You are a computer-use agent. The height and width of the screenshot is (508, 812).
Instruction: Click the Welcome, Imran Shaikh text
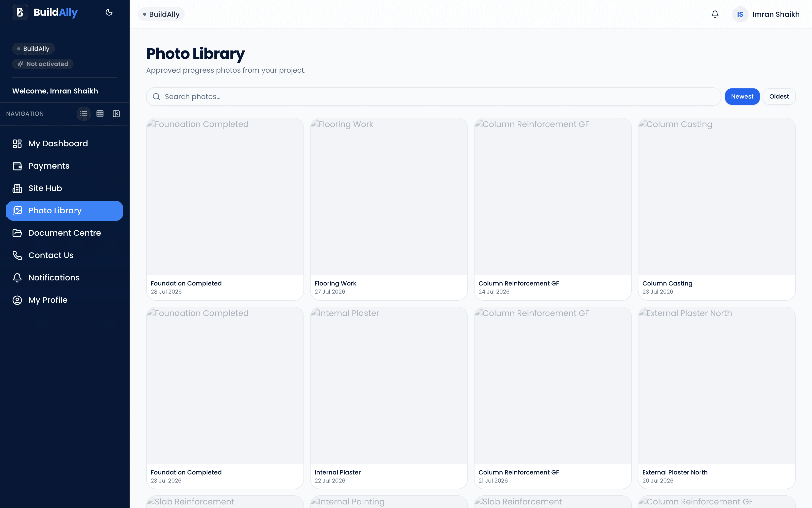pos(55,91)
